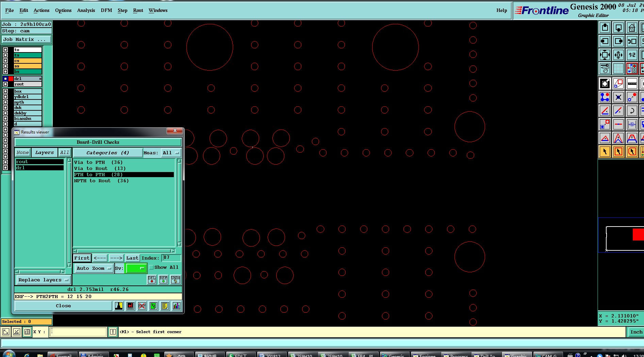Open the Replace layers dropdown

click(43, 280)
